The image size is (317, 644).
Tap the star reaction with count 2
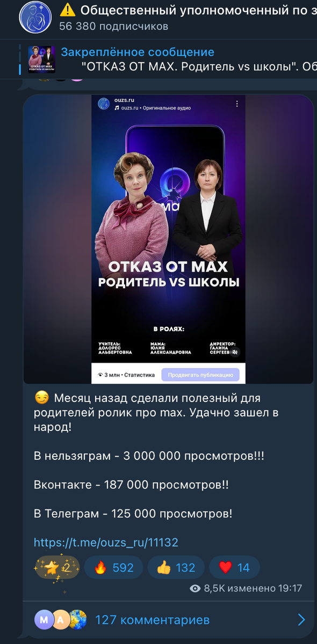point(57,567)
